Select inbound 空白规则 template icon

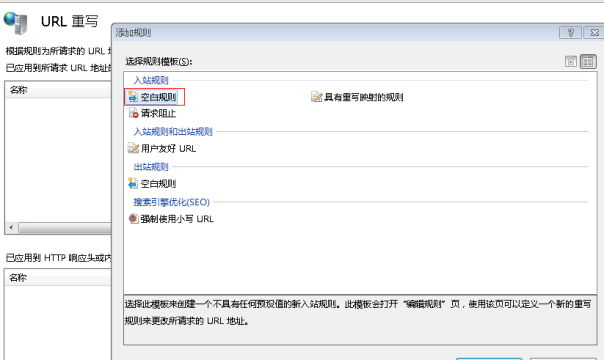(133, 97)
